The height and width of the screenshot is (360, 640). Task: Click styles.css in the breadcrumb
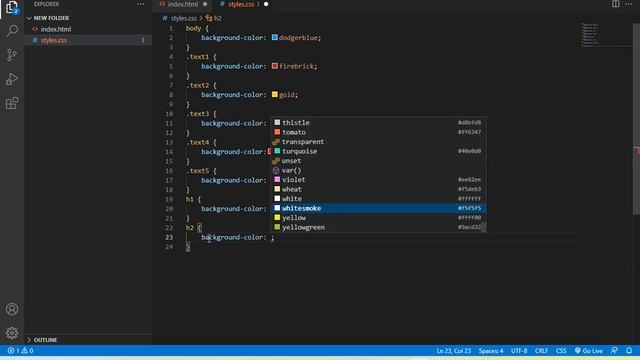[x=183, y=18]
